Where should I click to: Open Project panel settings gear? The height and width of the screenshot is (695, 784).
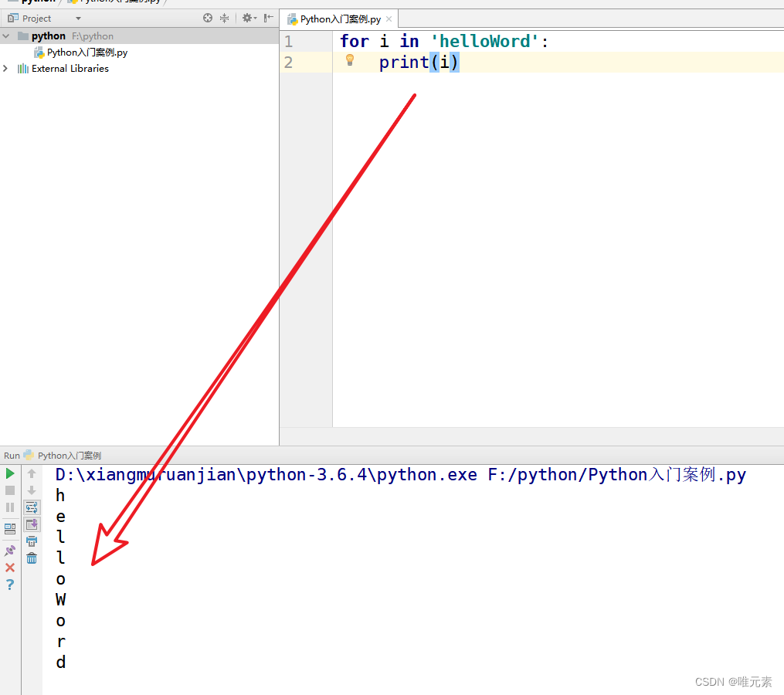(249, 19)
